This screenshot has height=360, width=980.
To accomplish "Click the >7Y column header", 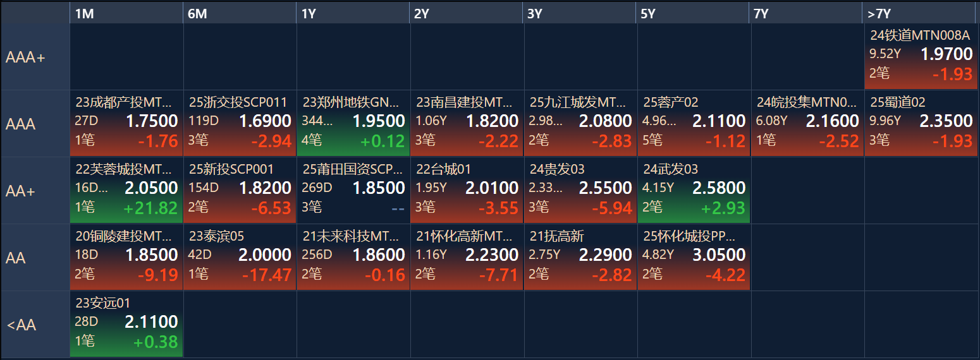I will pyautogui.click(x=921, y=13).
